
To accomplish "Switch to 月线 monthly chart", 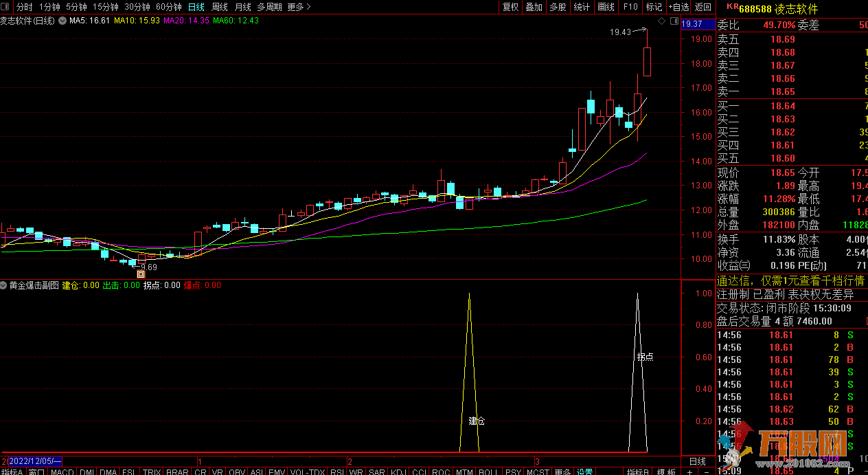I will (243, 7).
